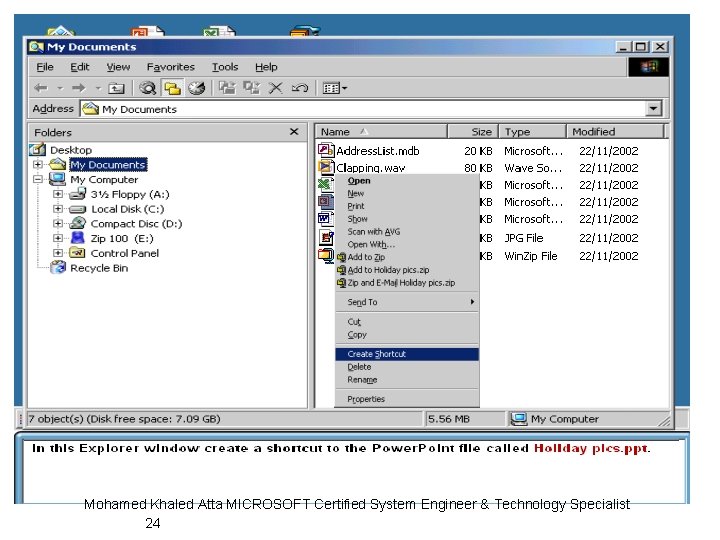Viewport: 720px width, 540px height.
Task: Choose Create Shortcut in context menu
Action: (x=407, y=354)
